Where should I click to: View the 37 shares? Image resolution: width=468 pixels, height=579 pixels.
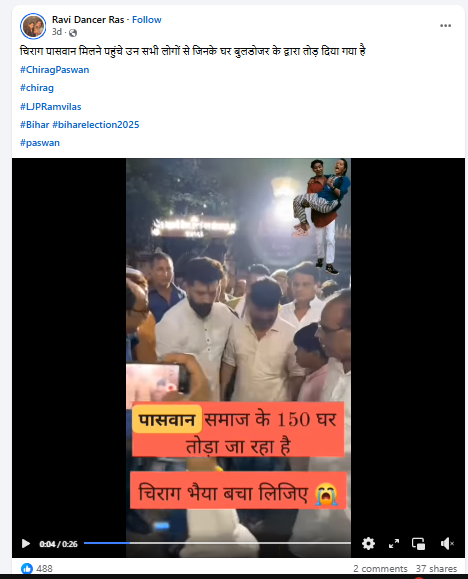(x=436, y=568)
